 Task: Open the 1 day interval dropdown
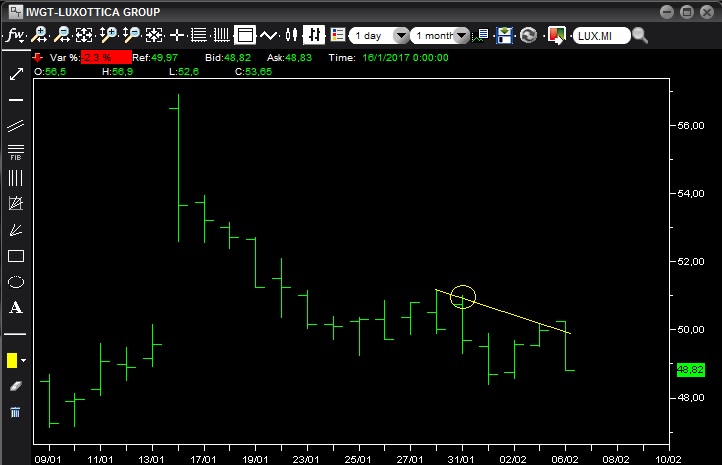(401, 36)
